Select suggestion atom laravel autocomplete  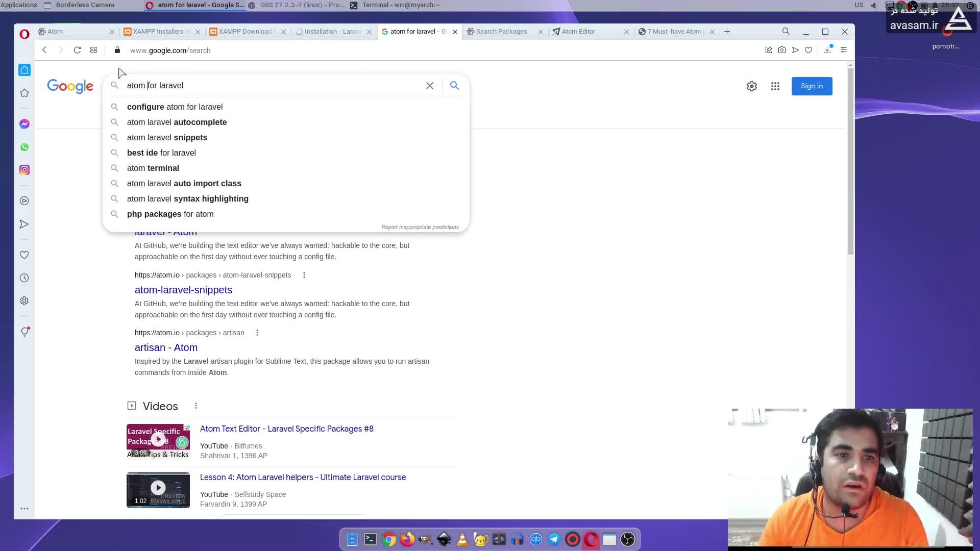[x=177, y=122]
